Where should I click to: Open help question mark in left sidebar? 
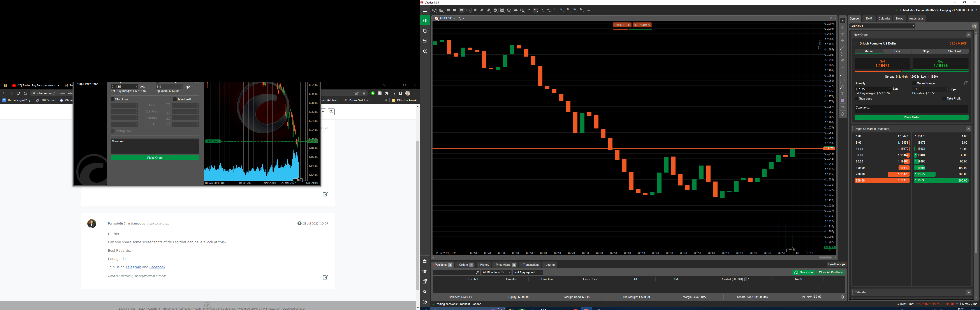coord(425,302)
